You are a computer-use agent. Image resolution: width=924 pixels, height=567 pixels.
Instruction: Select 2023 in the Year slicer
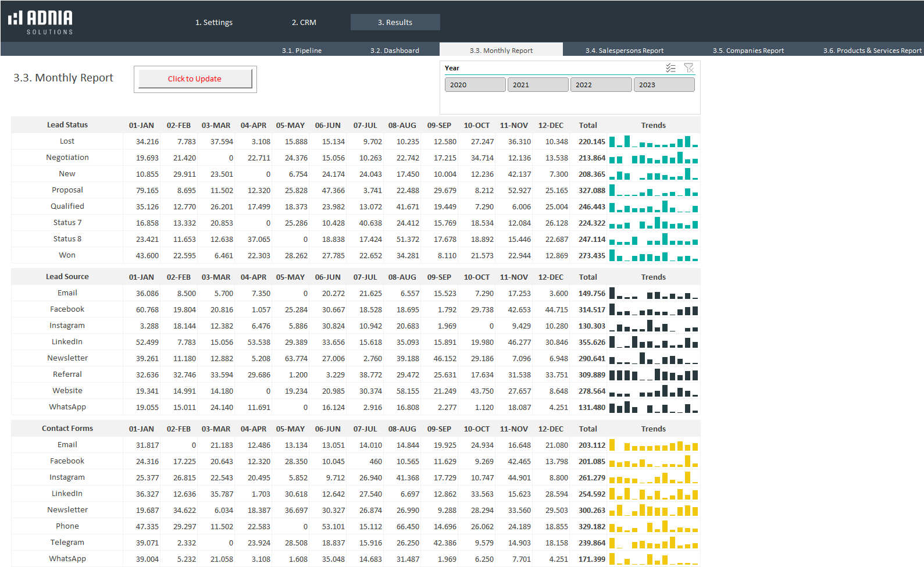(x=663, y=85)
